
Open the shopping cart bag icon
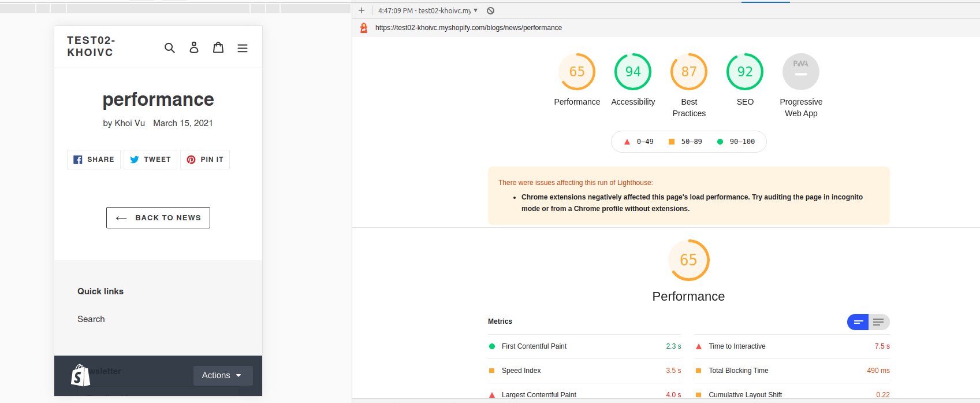(218, 48)
